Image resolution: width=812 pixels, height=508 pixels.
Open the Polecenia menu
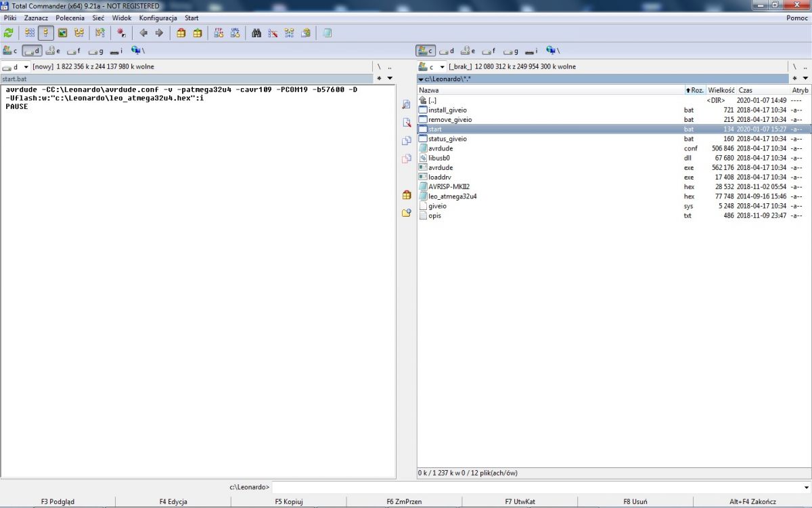(x=70, y=18)
